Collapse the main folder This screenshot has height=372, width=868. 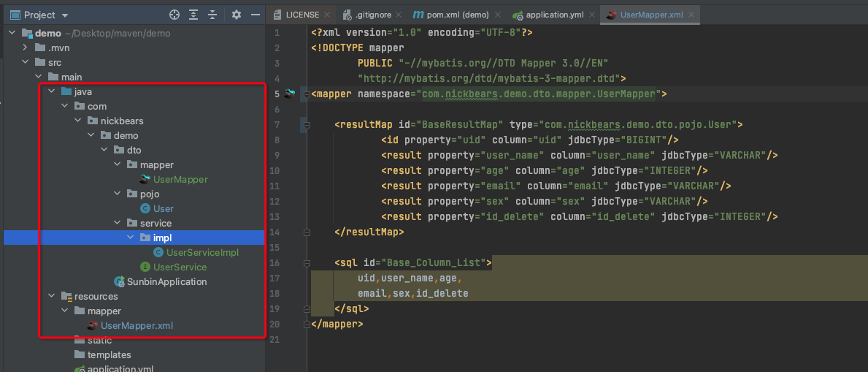point(38,77)
